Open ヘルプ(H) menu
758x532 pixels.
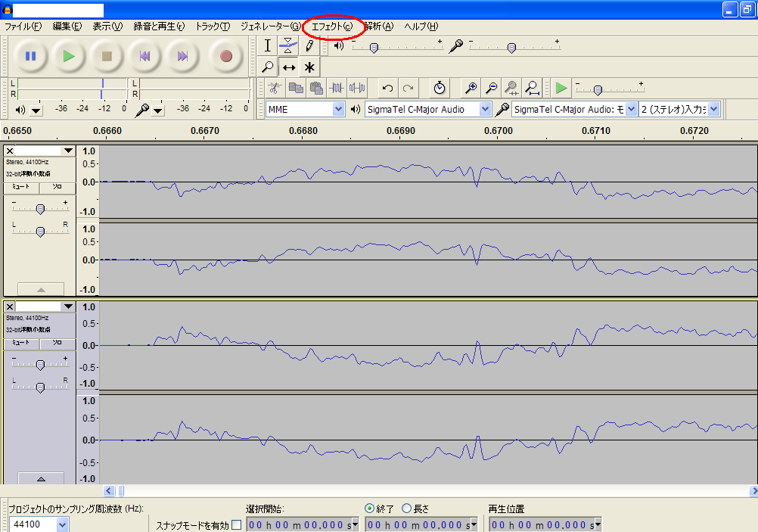(x=421, y=26)
